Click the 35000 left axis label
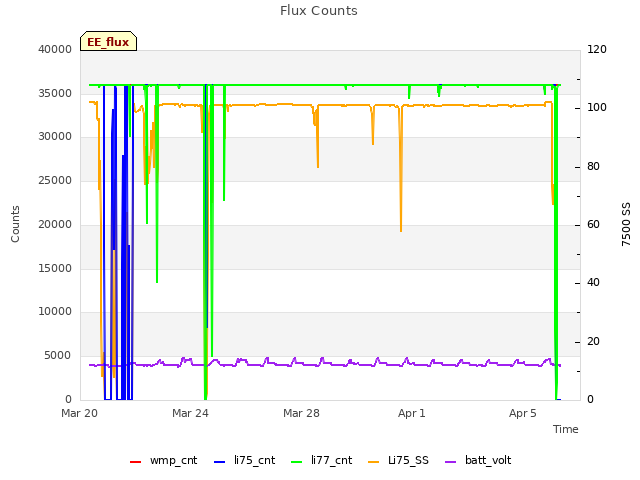Screen dimensions: 640x480 tap(55, 93)
